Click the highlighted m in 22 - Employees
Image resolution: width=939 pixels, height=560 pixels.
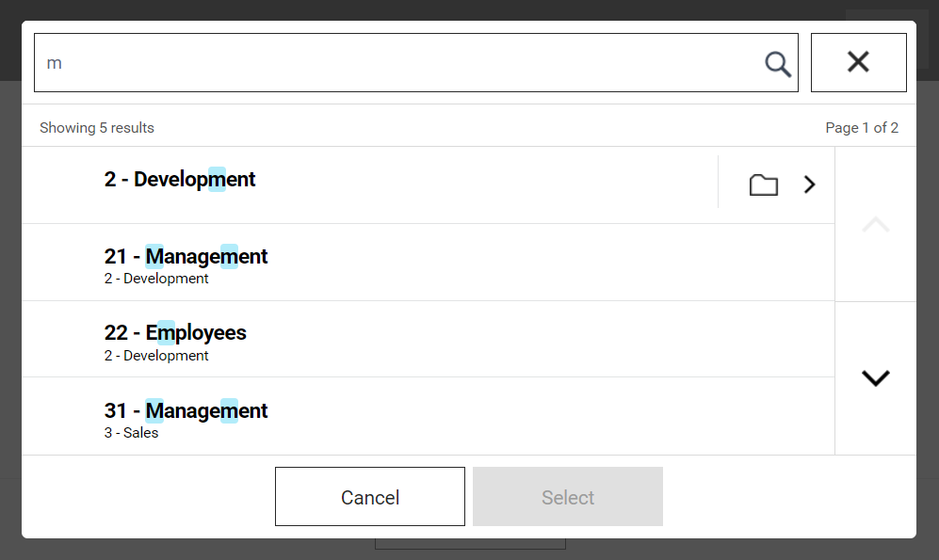166,332
